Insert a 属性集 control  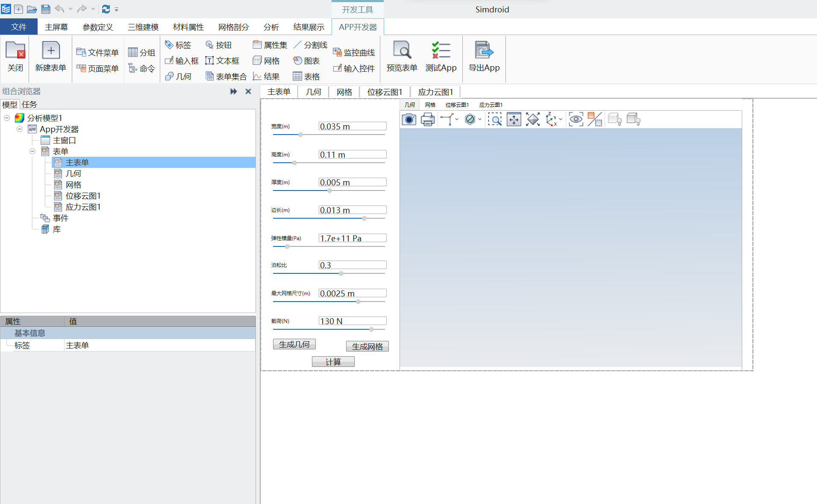click(x=270, y=45)
